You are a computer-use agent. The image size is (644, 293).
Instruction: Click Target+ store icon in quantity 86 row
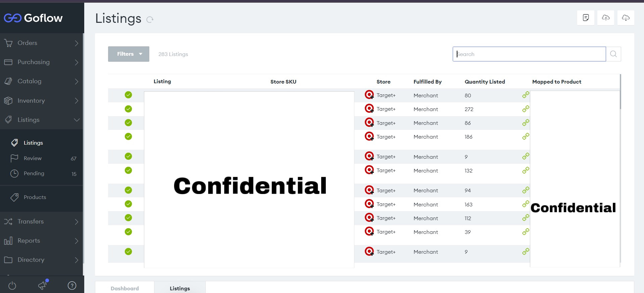pos(369,123)
